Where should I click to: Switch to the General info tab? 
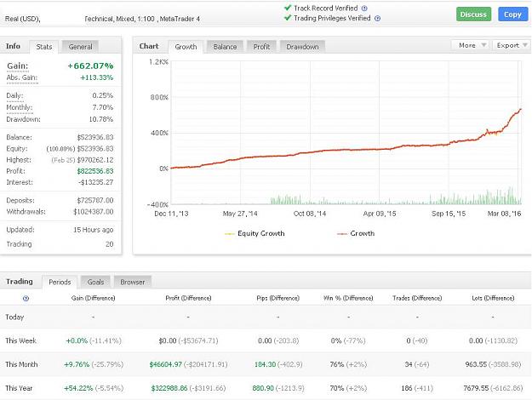click(80, 47)
